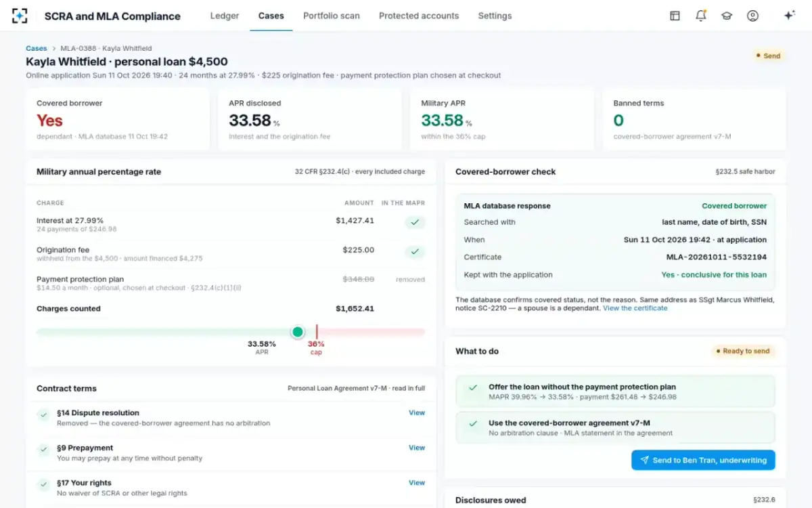
Task: Open the View the certificate link
Action: [x=635, y=308]
